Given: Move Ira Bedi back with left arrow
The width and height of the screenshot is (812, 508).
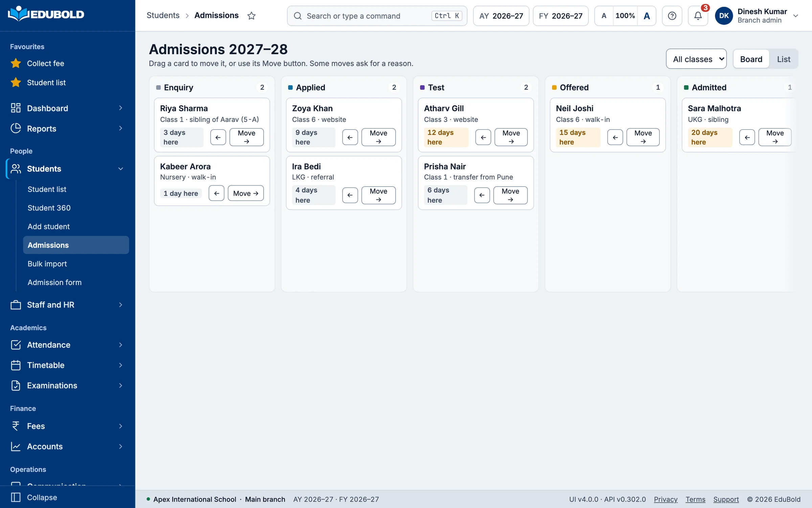Looking at the screenshot, I should coord(350,195).
